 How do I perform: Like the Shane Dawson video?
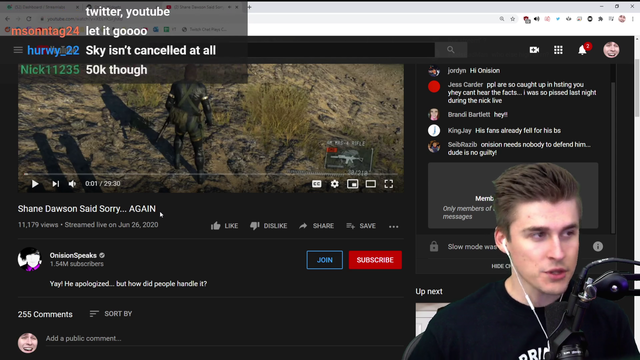[x=224, y=226]
